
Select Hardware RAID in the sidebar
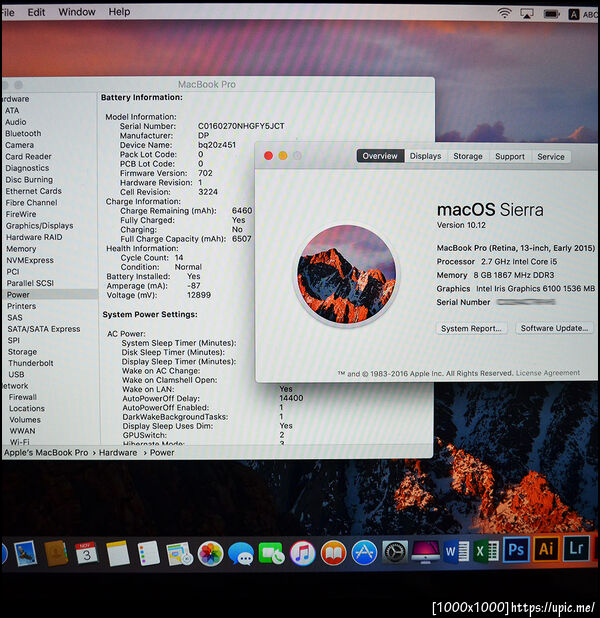[x=34, y=237]
